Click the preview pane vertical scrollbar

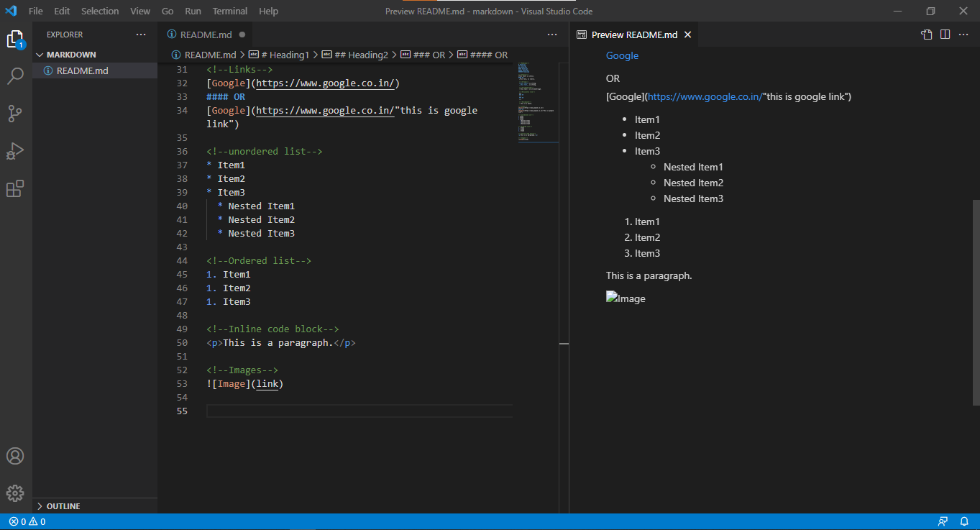[x=976, y=302]
